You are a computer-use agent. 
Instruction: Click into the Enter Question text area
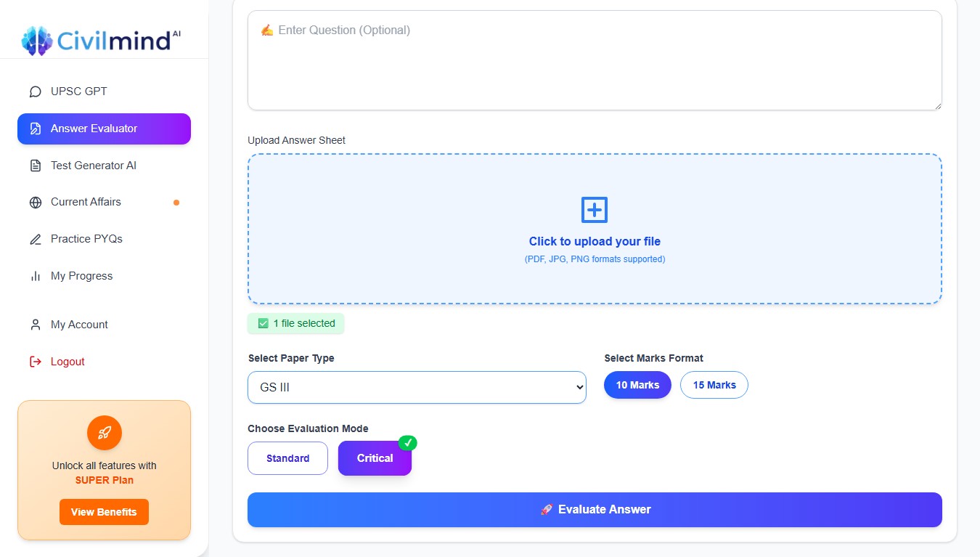pyautogui.click(x=595, y=65)
